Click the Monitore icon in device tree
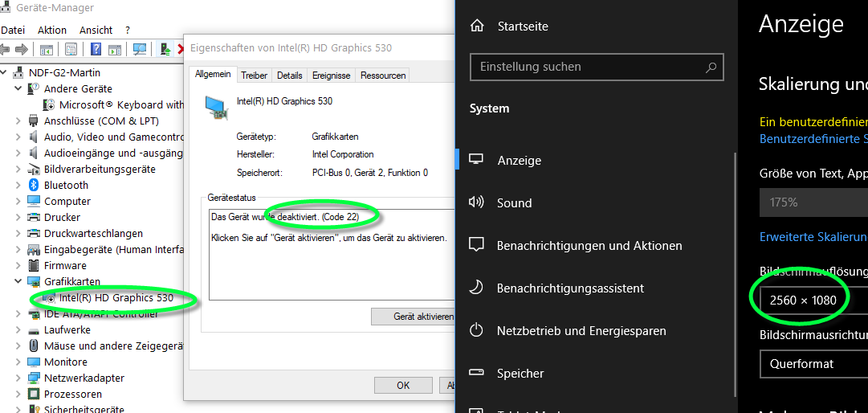The width and height of the screenshot is (868, 413). click(34, 362)
